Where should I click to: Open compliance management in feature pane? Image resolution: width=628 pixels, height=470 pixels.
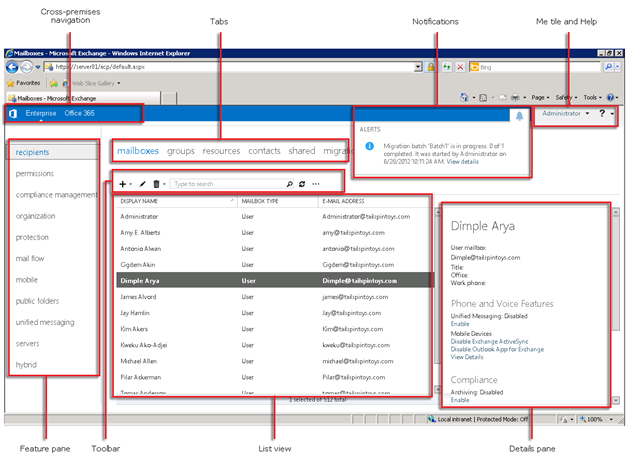click(x=56, y=195)
